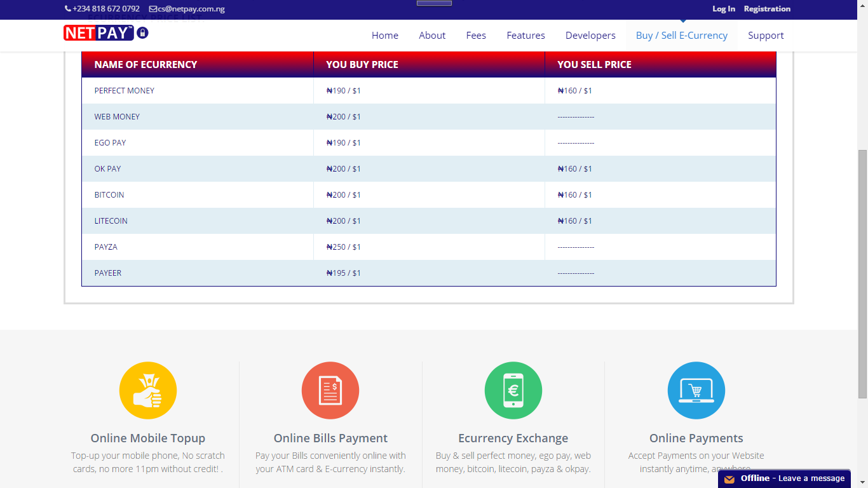Open the Offline - Leave a message chat
This screenshot has width=868, height=488.
click(784, 478)
